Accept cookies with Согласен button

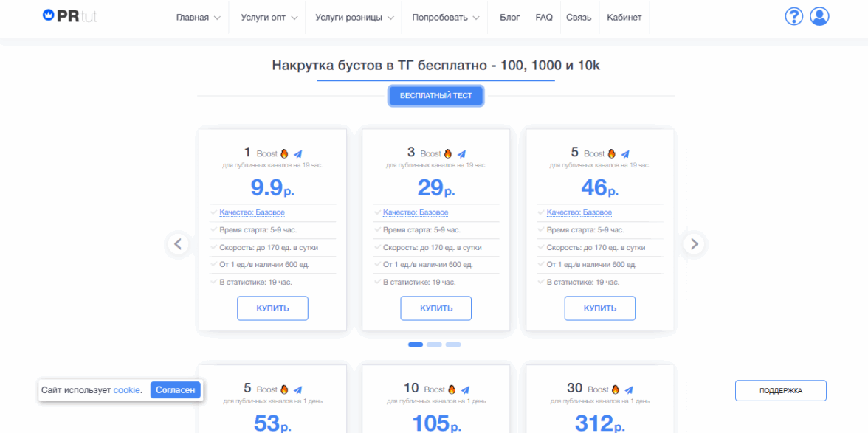pyautogui.click(x=176, y=390)
